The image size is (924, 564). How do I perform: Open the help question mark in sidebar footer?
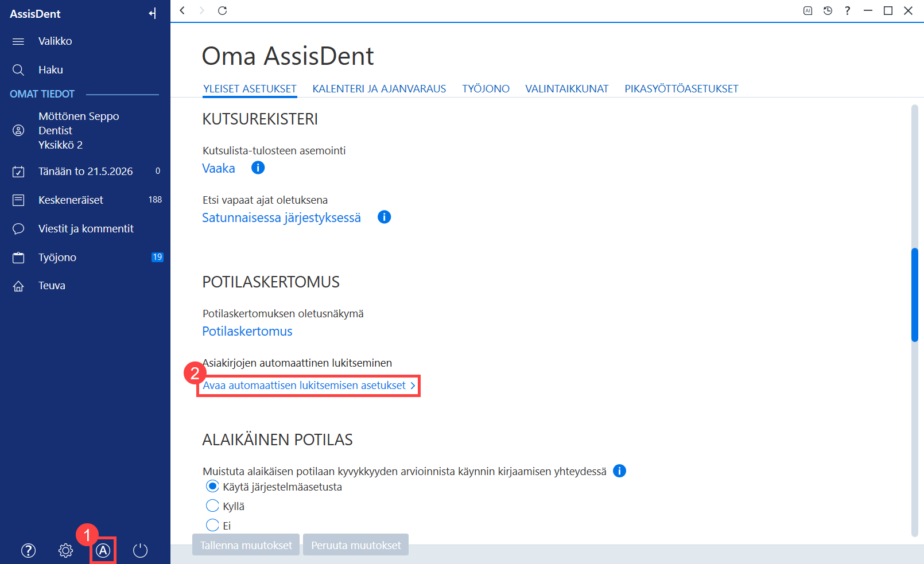click(28, 551)
